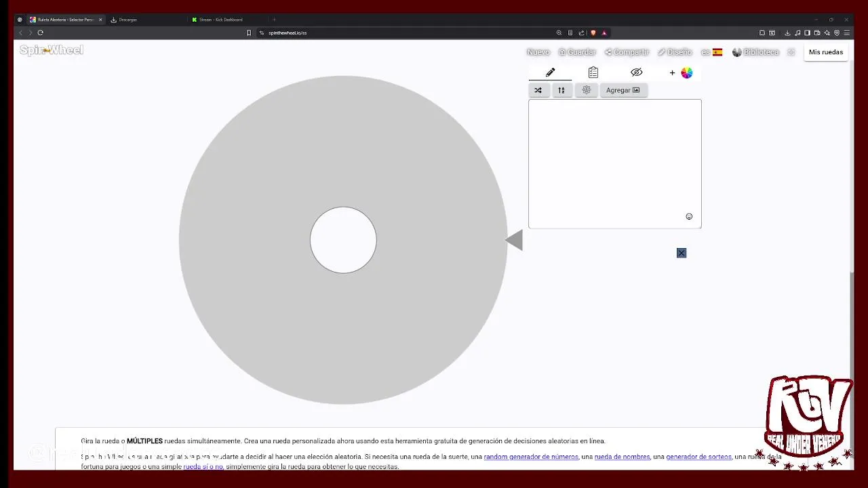The width and height of the screenshot is (868, 488).
Task: Follow the generador de sorteos link
Action: [x=698, y=457]
